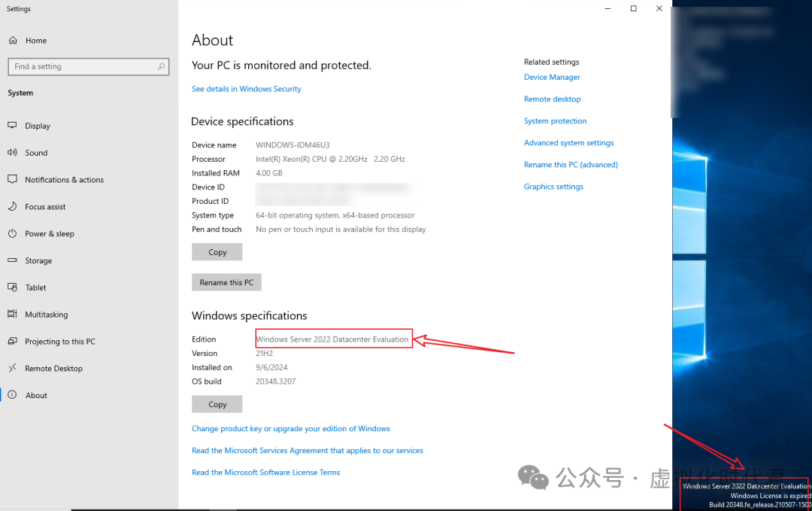The image size is (812, 511).
Task: Click the 4.00 GB installed RAM value
Action: (x=268, y=173)
